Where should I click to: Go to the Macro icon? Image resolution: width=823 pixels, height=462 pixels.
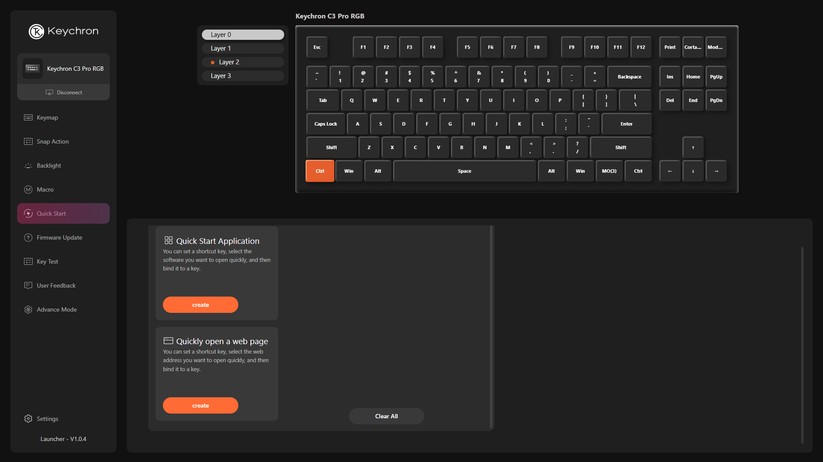coord(28,190)
